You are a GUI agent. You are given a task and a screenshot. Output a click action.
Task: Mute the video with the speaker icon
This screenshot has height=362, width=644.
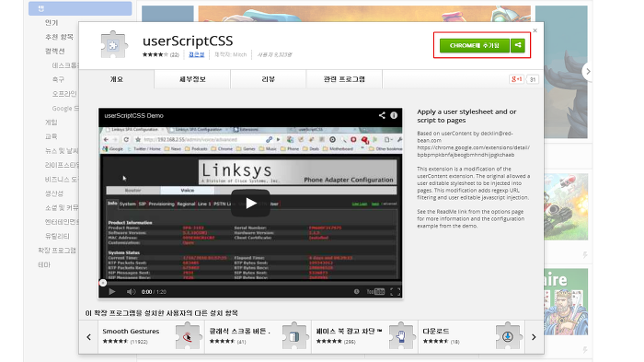pos(131,292)
